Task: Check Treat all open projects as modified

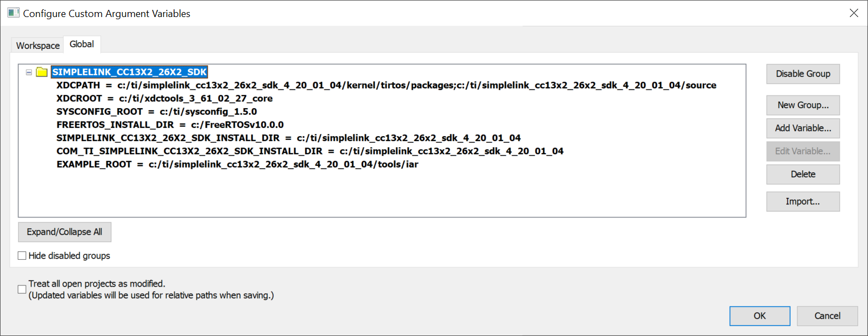Action: click(21, 288)
